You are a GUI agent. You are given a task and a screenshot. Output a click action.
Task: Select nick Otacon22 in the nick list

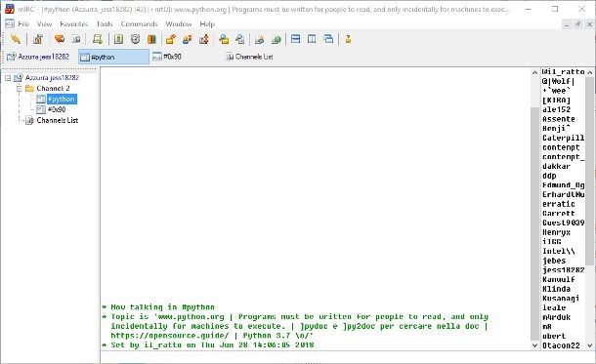pos(561,345)
